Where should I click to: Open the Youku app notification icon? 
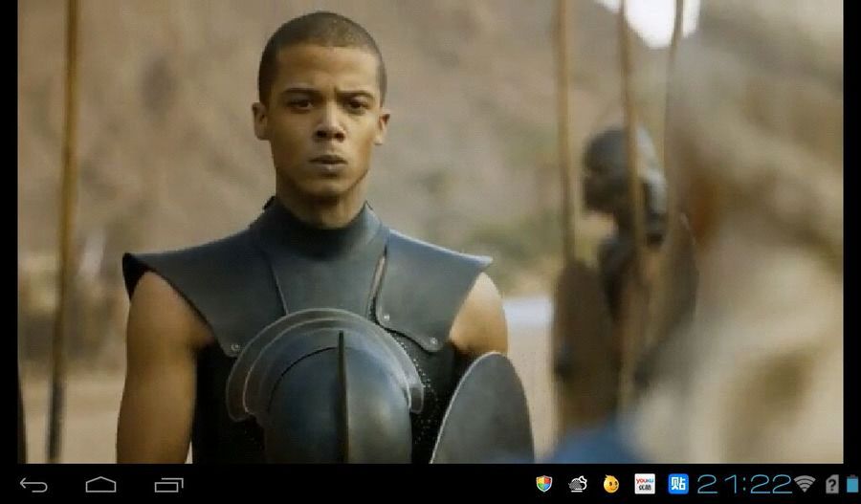pyautogui.click(x=645, y=484)
